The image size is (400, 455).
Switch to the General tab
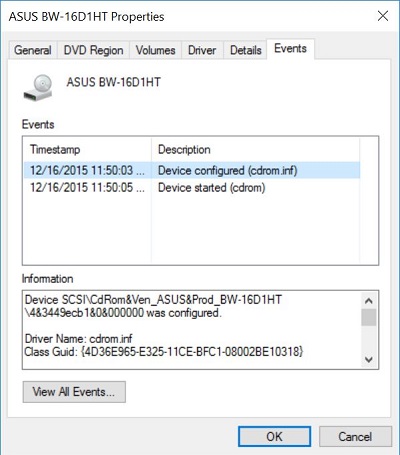33,50
